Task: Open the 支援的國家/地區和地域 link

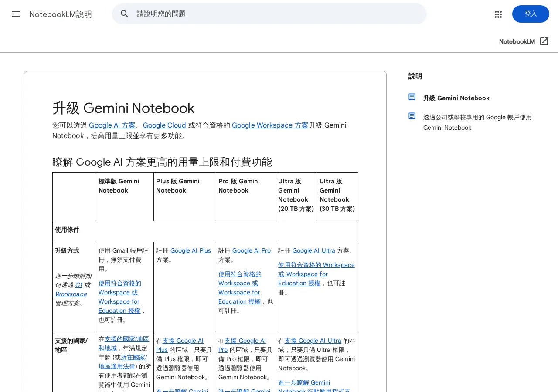Action: pos(124,343)
